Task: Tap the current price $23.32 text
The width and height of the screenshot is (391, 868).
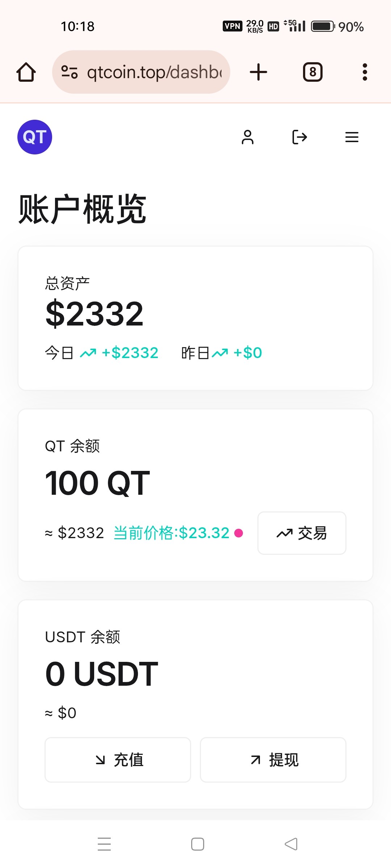Action: (x=172, y=533)
